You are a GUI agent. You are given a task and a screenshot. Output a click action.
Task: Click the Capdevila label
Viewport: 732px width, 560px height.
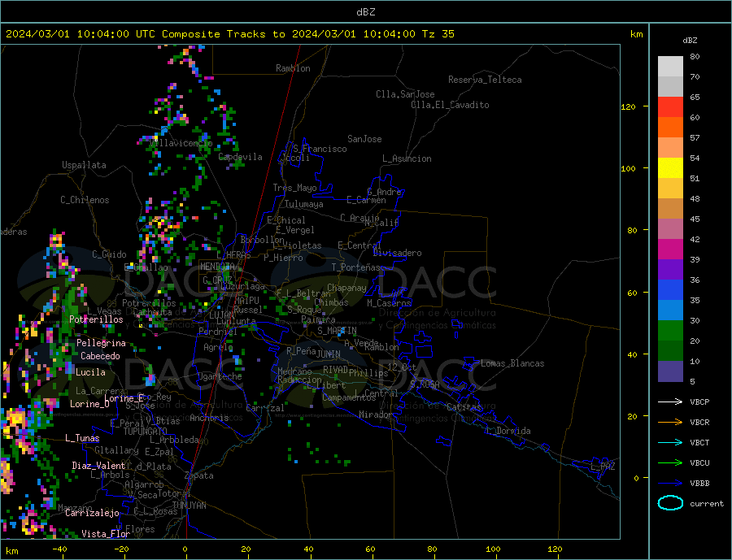[240, 157]
